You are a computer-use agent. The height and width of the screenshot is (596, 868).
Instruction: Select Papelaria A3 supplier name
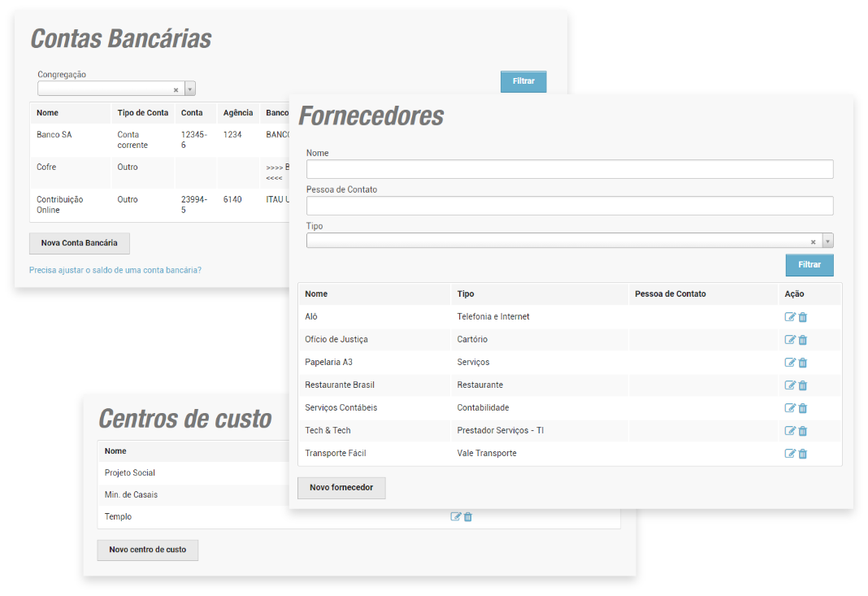coord(329,363)
